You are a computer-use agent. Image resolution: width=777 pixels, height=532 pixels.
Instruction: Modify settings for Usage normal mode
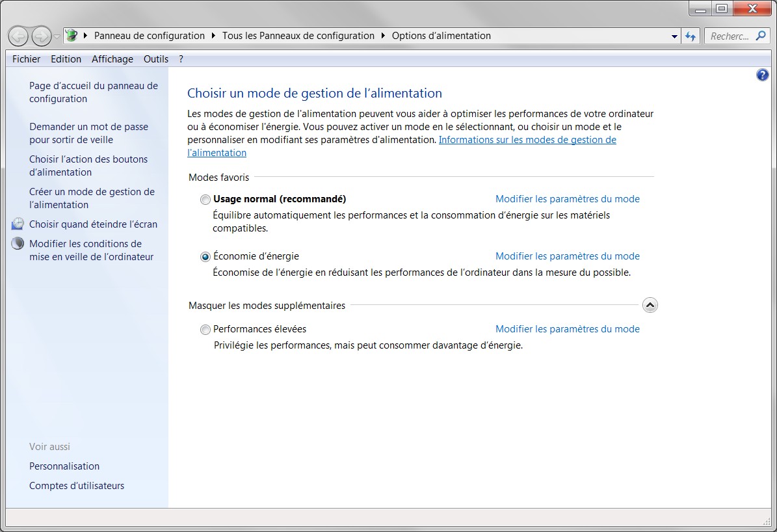(568, 199)
